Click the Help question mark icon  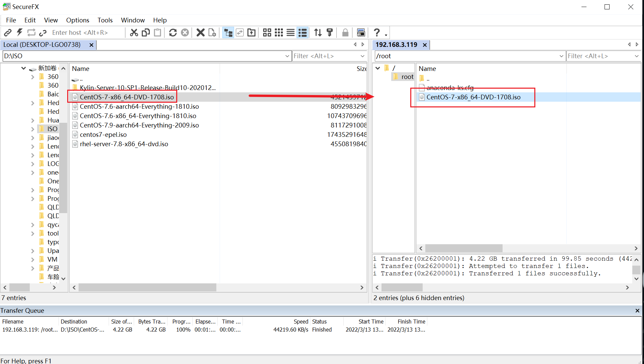click(x=377, y=32)
